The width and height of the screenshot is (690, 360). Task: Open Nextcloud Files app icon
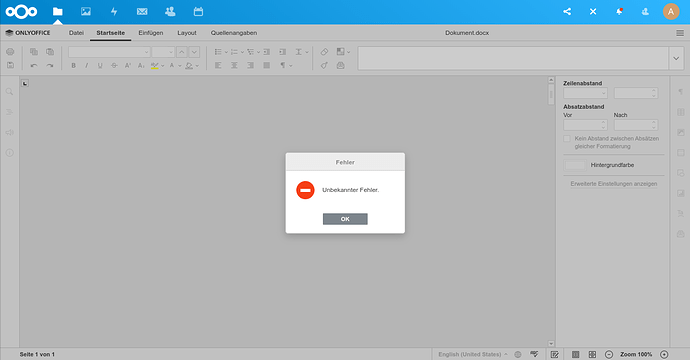coord(58,11)
